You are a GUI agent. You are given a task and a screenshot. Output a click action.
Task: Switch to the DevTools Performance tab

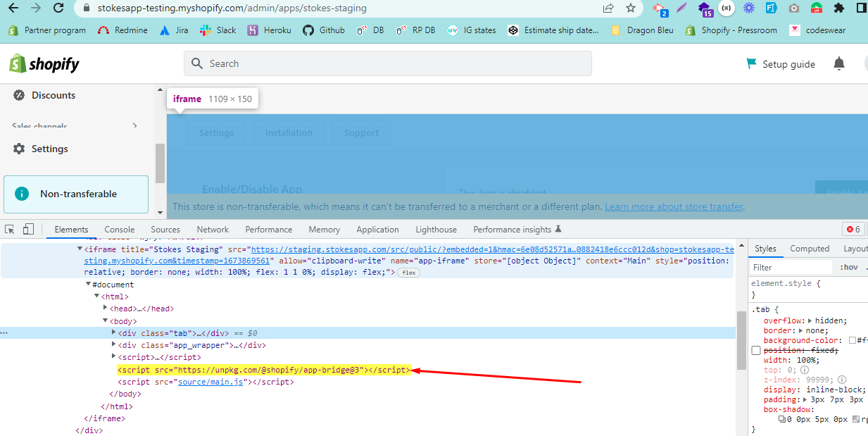coord(269,230)
